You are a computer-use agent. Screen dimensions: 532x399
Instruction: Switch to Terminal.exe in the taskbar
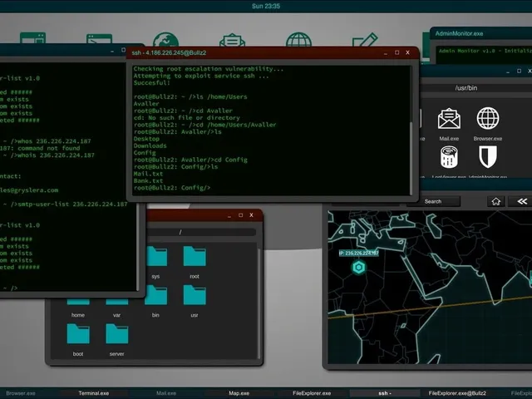coord(94,393)
